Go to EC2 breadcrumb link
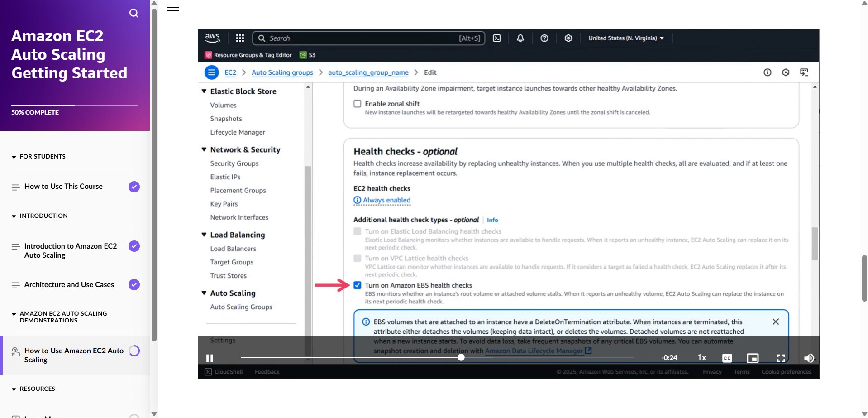This screenshot has height=418, width=868. tap(230, 72)
